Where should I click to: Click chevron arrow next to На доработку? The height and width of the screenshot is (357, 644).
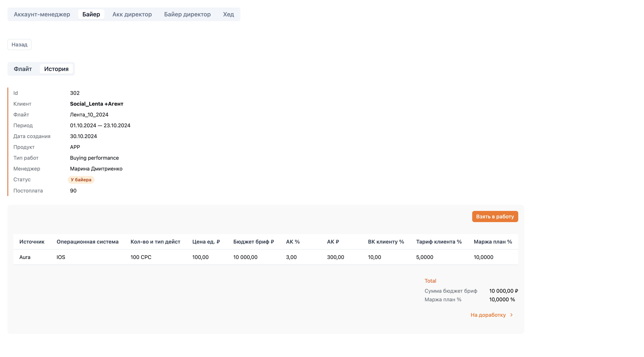pyautogui.click(x=512, y=315)
